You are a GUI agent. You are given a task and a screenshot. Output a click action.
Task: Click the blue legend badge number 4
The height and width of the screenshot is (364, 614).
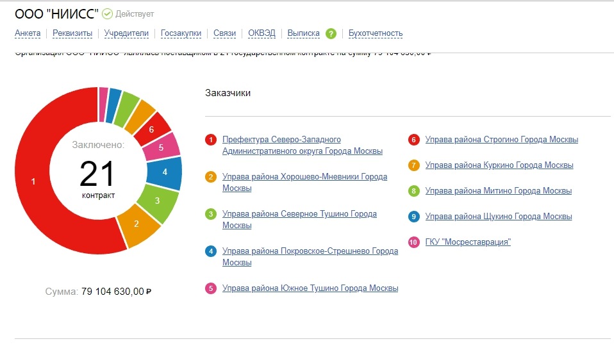pyautogui.click(x=211, y=251)
